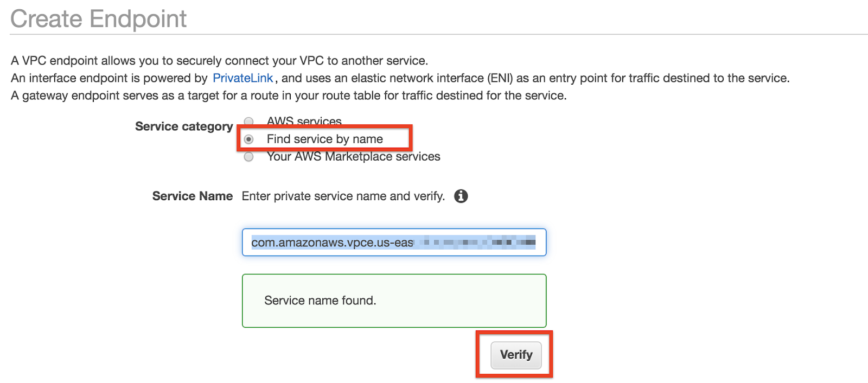Click 'Your AWS Marketplace services' label text
868x383 pixels.
354,157
